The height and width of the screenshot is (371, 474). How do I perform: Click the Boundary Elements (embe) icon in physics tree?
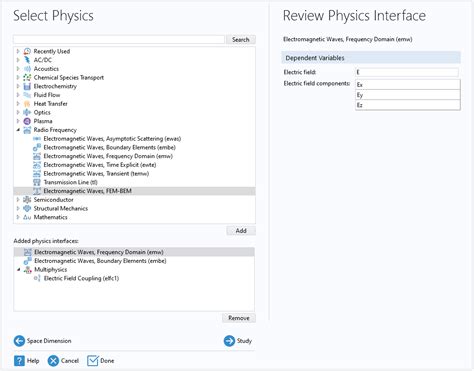pos(37,147)
